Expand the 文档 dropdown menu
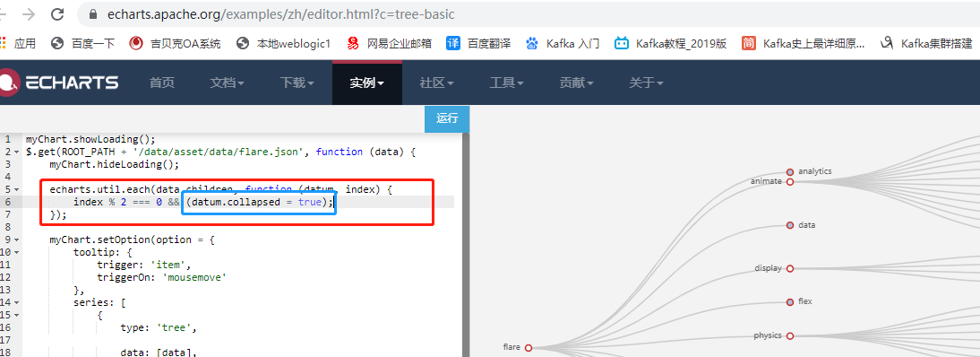The width and height of the screenshot is (980, 357). tap(227, 83)
